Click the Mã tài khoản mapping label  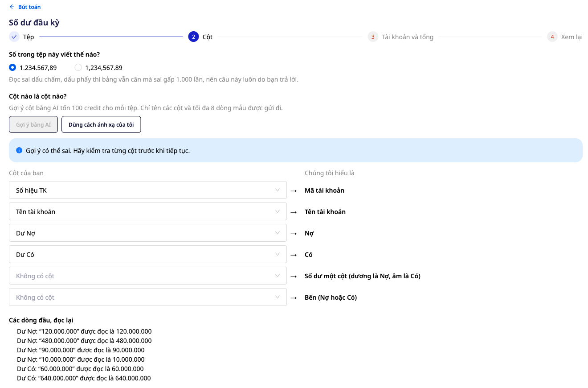coord(324,190)
